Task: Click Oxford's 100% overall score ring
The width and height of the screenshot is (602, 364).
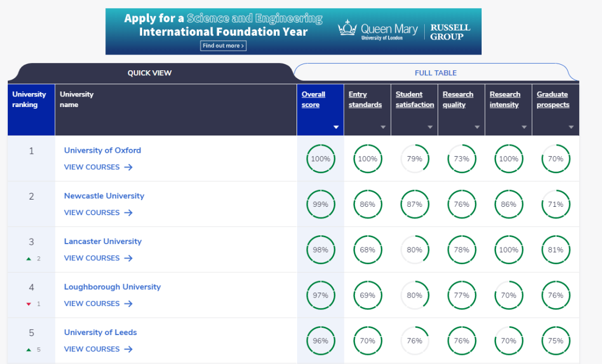Action: [x=321, y=158]
